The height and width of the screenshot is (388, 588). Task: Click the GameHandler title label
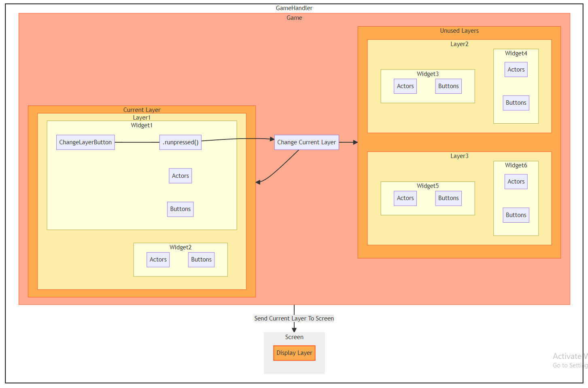click(294, 8)
